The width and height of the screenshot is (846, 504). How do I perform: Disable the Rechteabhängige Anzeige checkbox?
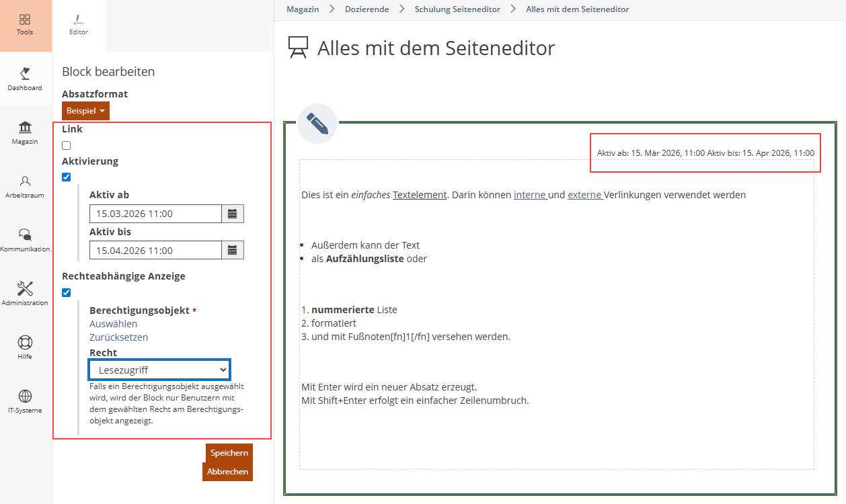click(66, 292)
